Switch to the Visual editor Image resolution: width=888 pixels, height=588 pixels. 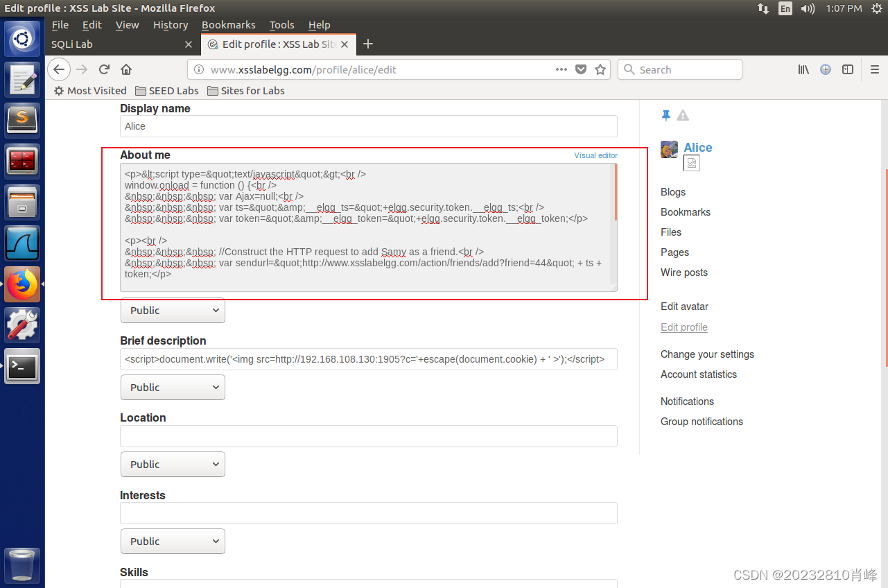(x=595, y=155)
